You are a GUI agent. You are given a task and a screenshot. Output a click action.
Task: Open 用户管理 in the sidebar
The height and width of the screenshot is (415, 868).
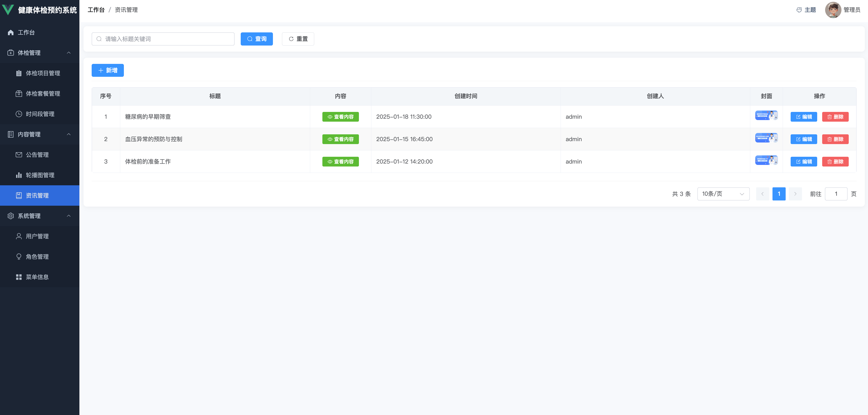[x=37, y=236]
